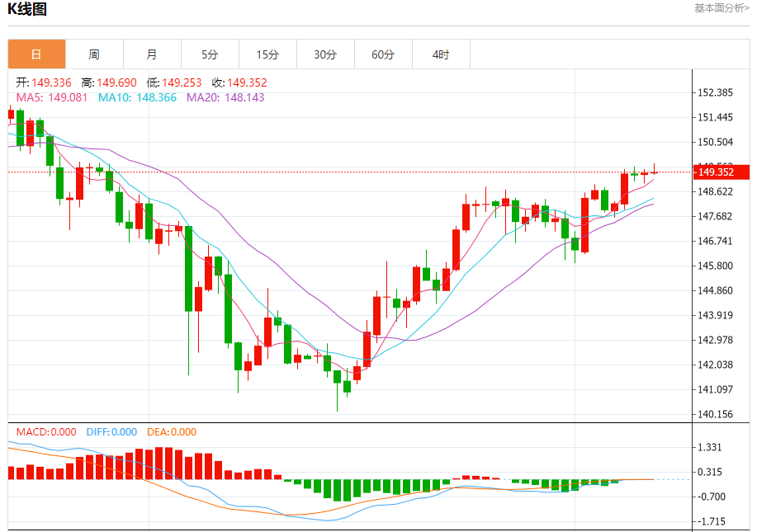Viewport: 757px width, 532px height.
Task: Open the 基本面分析> link
Action: click(x=722, y=8)
